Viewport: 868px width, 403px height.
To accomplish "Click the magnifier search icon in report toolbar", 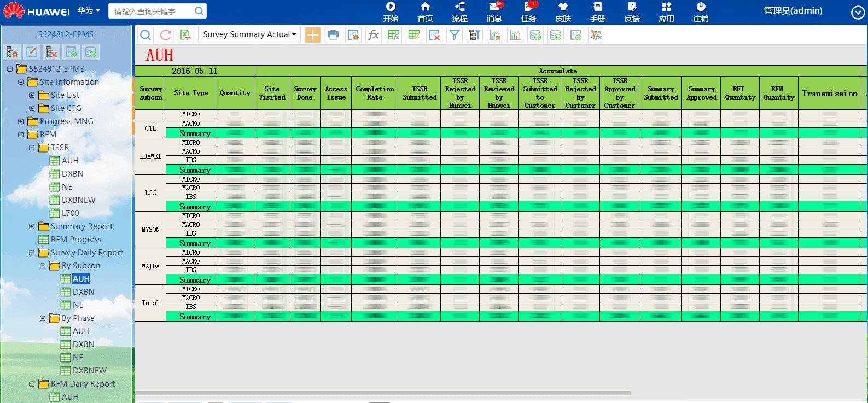I will [x=145, y=35].
